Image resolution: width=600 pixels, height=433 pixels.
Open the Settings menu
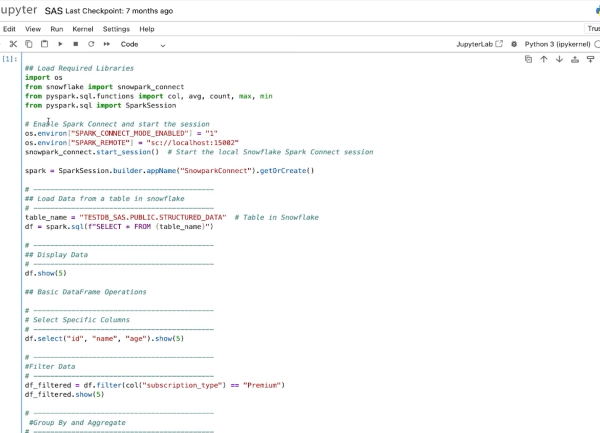pos(116,29)
